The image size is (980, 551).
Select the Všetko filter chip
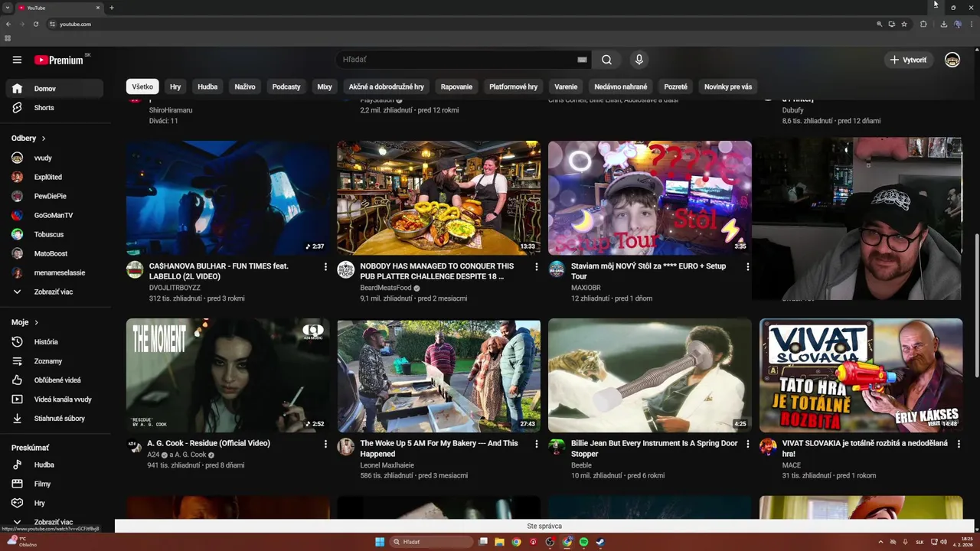[x=142, y=87]
